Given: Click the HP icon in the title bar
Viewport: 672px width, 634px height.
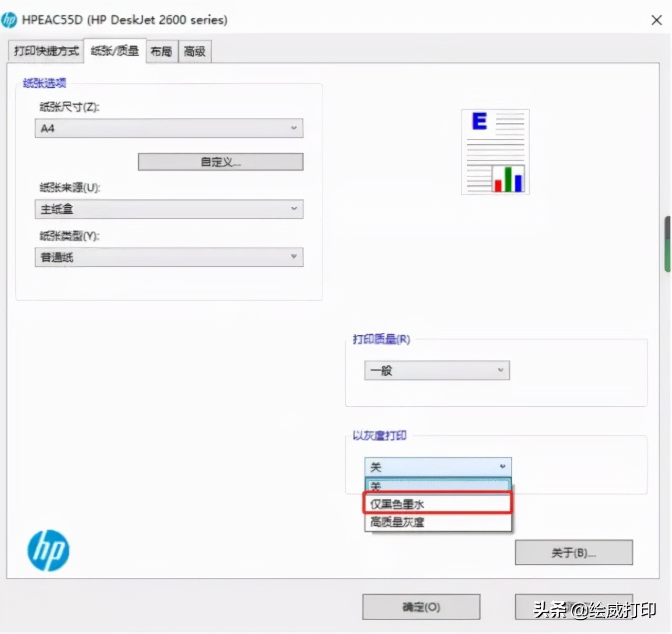Looking at the screenshot, I should (x=10, y=19).
